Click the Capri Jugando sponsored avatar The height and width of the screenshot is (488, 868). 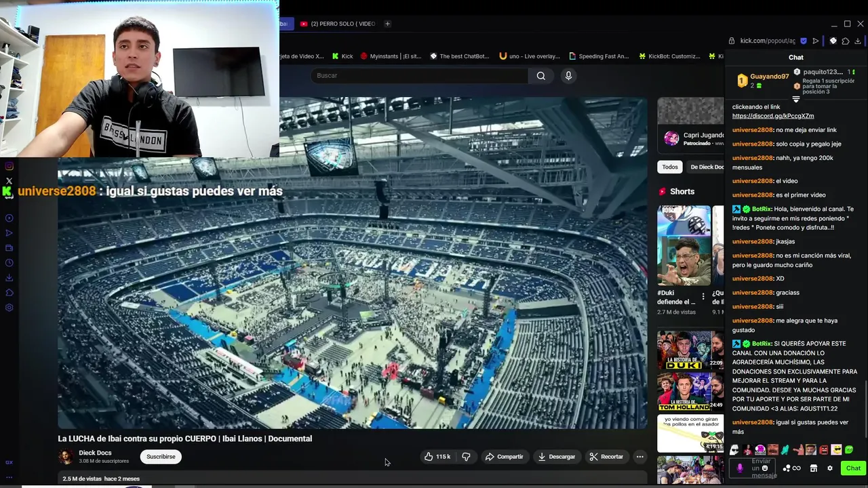(x=671, y=139)
